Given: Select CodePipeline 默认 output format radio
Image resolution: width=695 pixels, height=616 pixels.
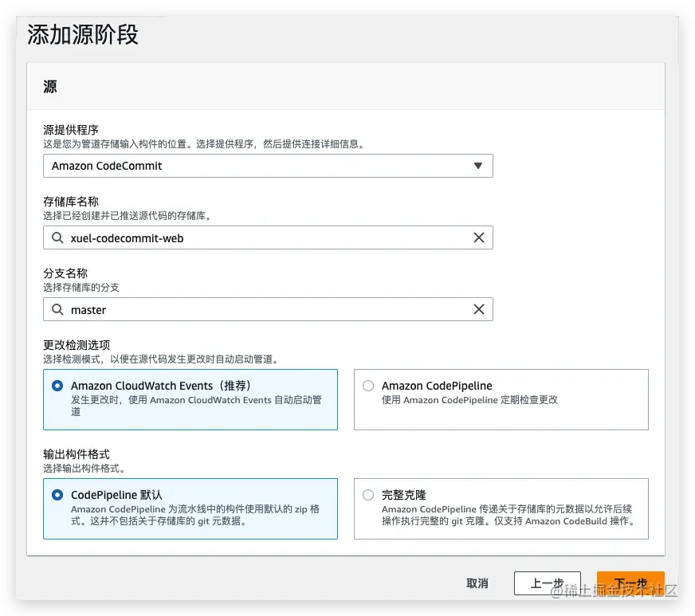Looking at the screenshot, I should click(57, 495).
